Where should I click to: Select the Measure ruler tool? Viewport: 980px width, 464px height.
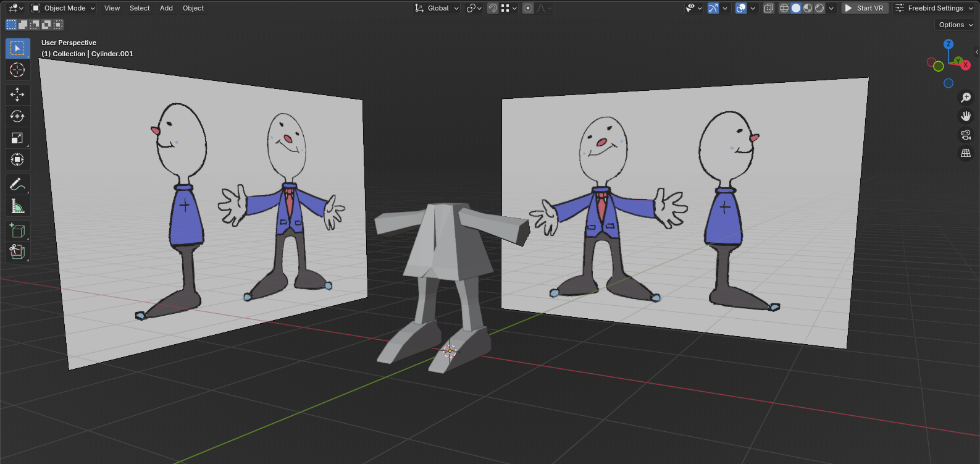point(17,206)
